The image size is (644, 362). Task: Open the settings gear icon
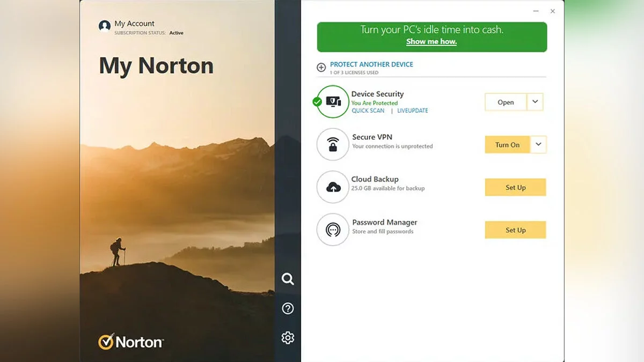pos(288,337)
